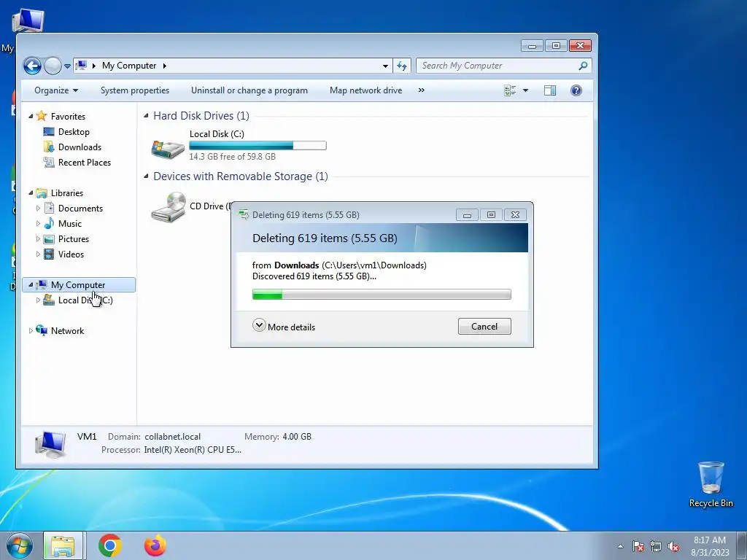Select the Recycle Bin desktop icon
This screenshot has width=747, height=560.
(711, 484)
